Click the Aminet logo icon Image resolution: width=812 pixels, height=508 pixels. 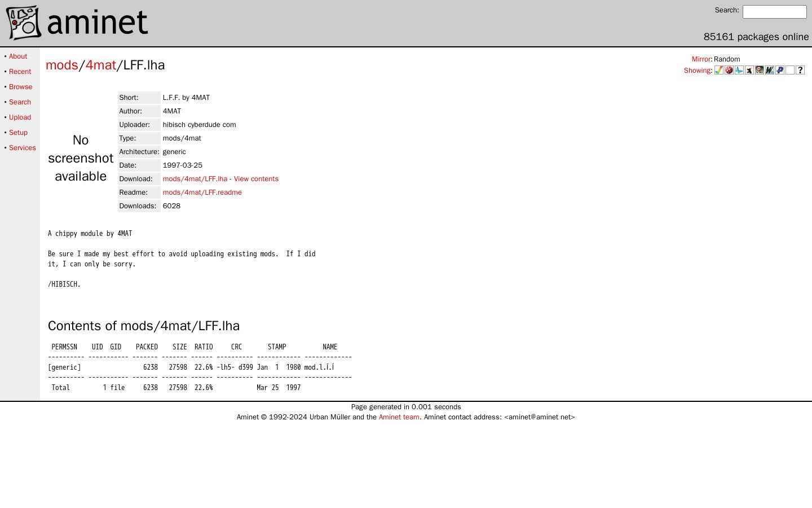click(24, 23)
